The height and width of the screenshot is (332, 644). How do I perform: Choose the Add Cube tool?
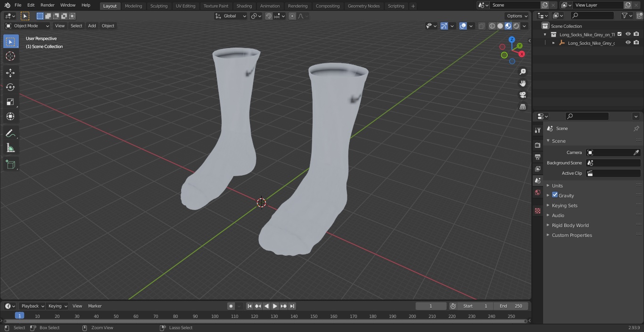coord(11,164)
